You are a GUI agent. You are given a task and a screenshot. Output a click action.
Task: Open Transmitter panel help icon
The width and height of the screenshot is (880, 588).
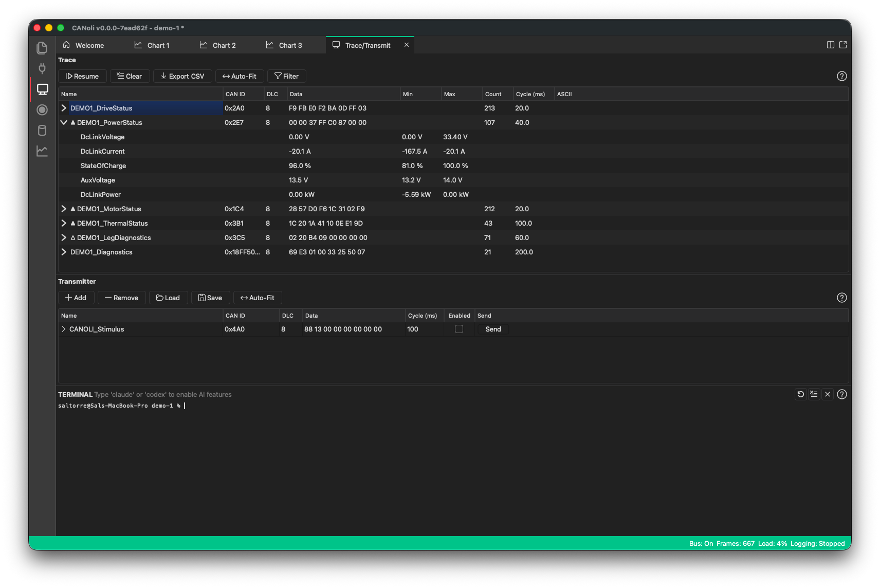point(841,298)
